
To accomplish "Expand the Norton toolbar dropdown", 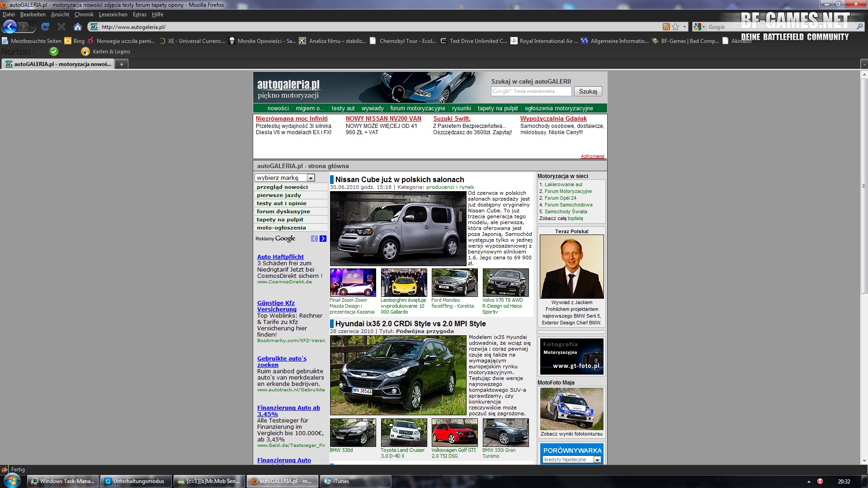I will pyautogui.click(x=34, y=52).
